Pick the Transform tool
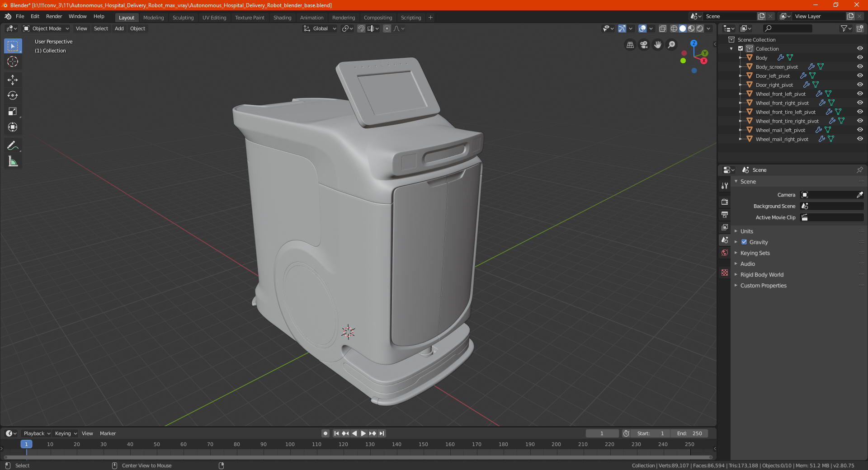 (x=13, y=127)
